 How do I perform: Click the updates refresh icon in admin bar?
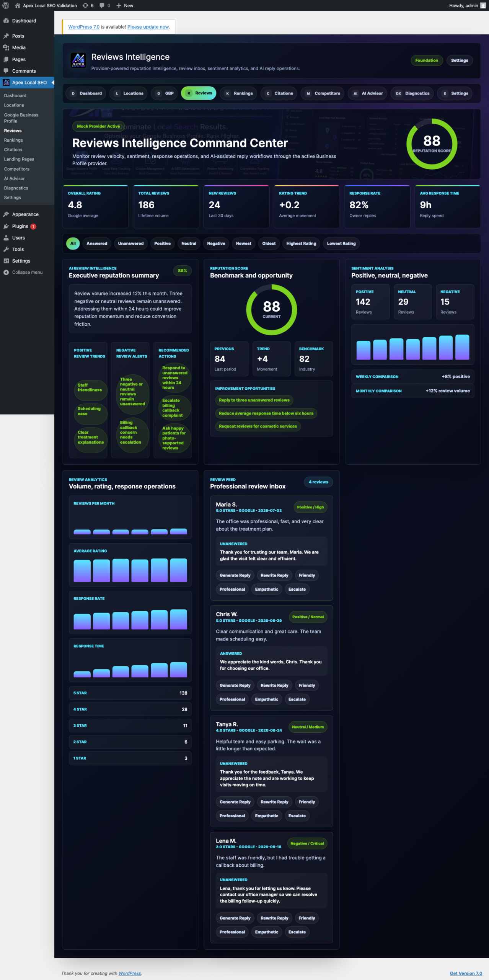(x=85, y=5)
